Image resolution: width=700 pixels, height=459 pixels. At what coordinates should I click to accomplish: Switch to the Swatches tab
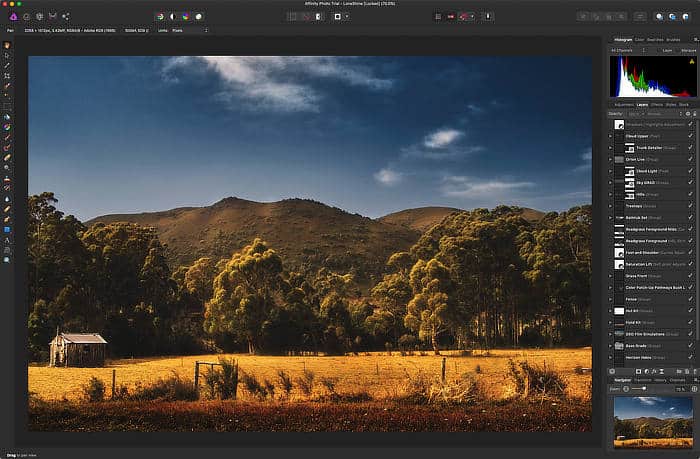point(655,40)
